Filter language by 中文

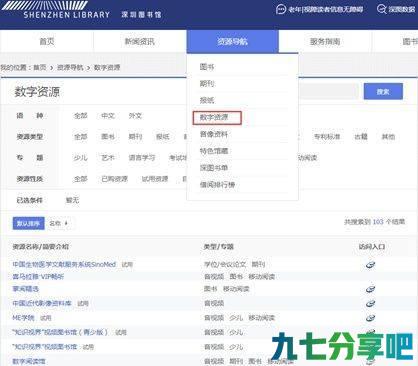pos(108,116)
